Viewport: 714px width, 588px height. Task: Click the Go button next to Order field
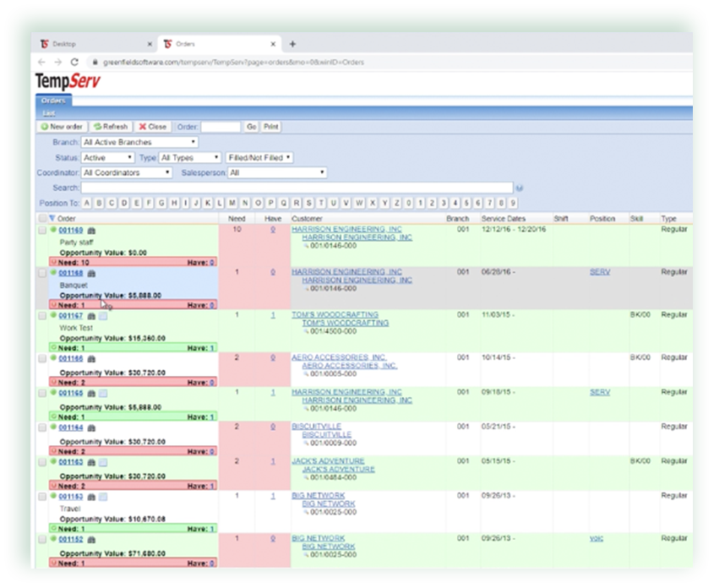(251, 127)
